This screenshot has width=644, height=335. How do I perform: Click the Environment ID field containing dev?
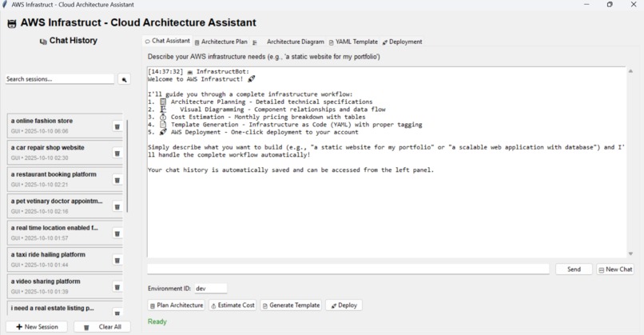pyautogui.click(x=211, y=289)
